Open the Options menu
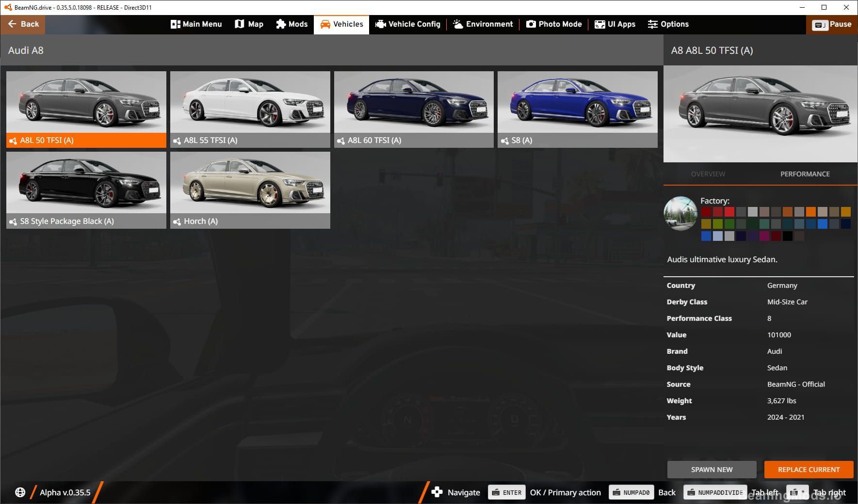Screen dimensions: 858x504 [668, 24]
